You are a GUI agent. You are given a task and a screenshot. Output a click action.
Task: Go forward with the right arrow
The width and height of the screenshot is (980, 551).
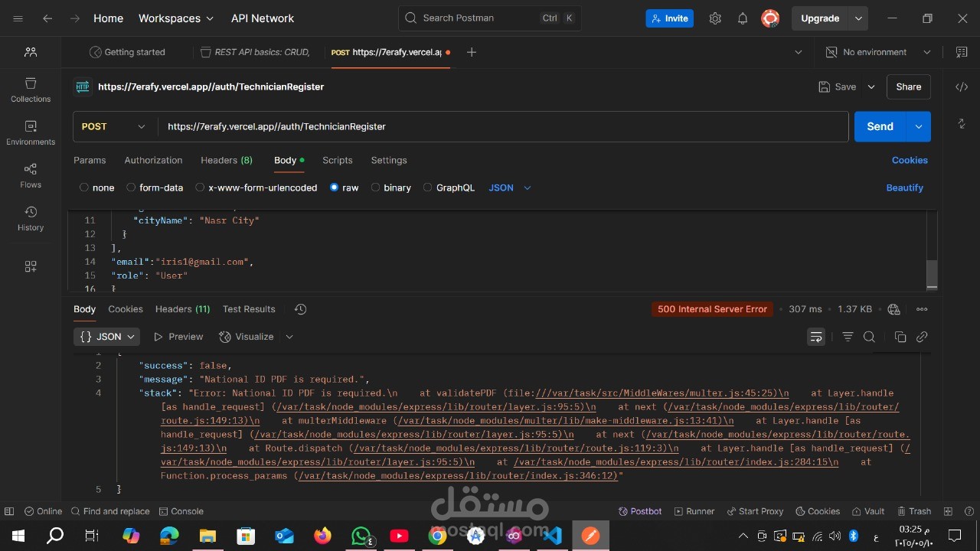pos(74,18)
